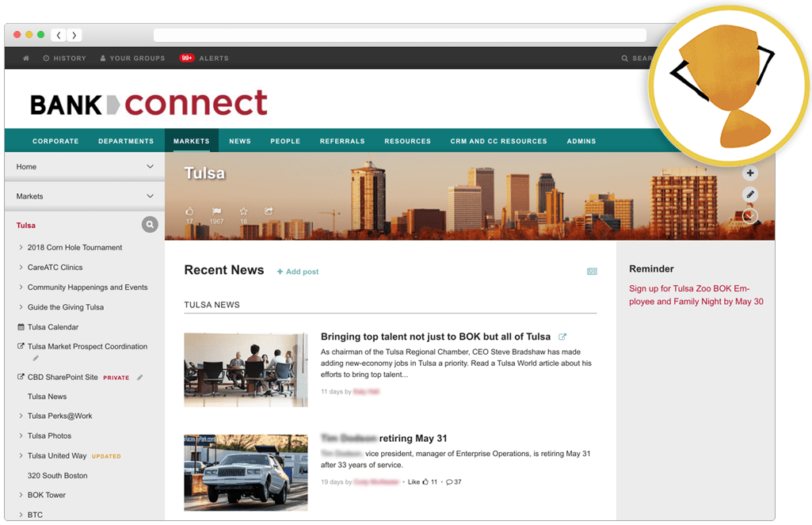Open the Referrals nav tab
The width and height of the screenshot is (812, 525).
[342, 141]
